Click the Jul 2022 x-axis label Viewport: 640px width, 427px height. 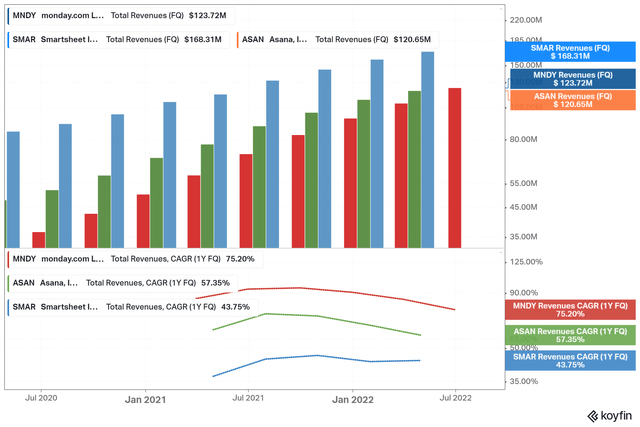pos(456,398)
